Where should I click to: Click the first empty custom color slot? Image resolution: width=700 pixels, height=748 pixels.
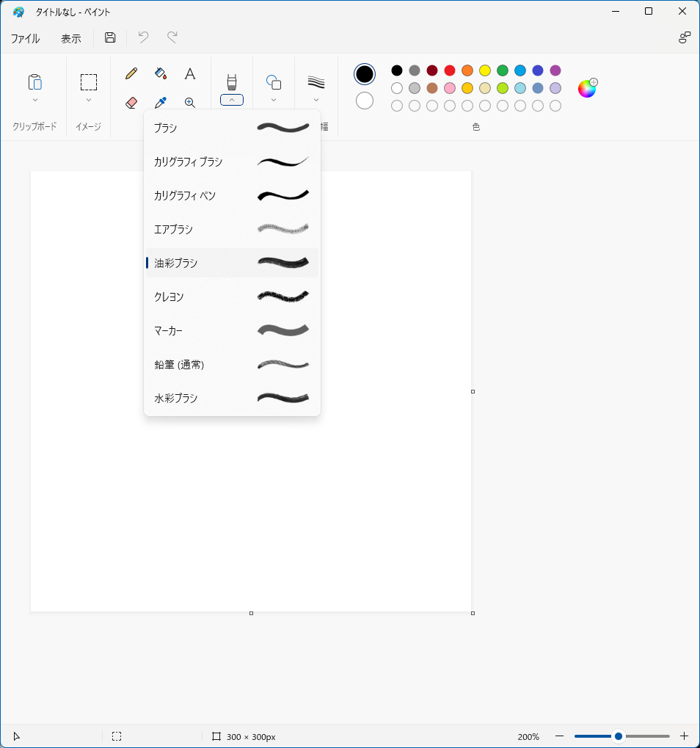click(397, 106)
